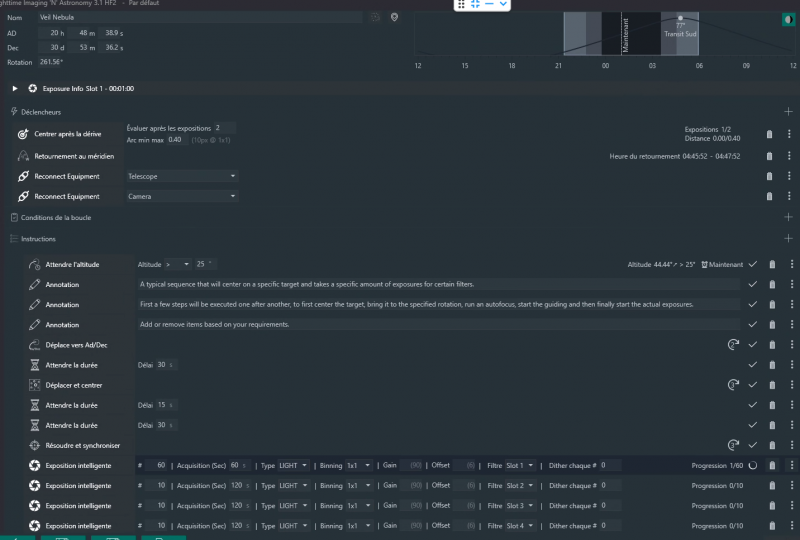The image size is (800, 540).
Task: Click trash icon for first Exposition intelligente
Action: click(769, 466)
